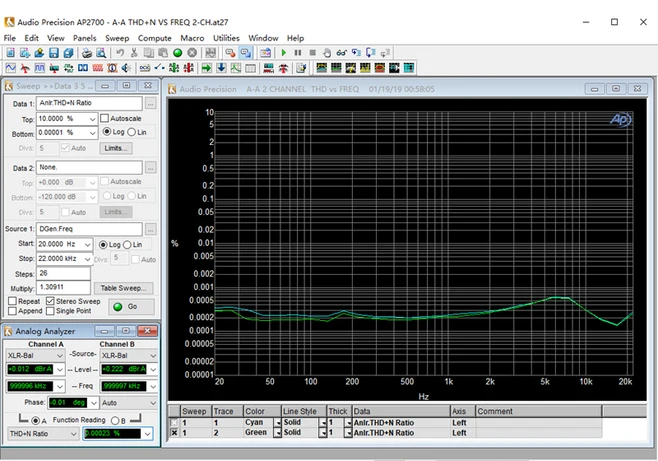
Task: Click the browse button next to Data 1
Action: tap(151, 103)
